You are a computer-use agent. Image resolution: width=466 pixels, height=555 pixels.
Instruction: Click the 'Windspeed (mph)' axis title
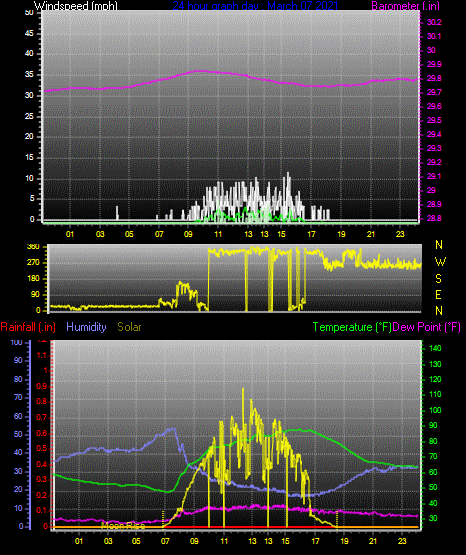(75, 6)
